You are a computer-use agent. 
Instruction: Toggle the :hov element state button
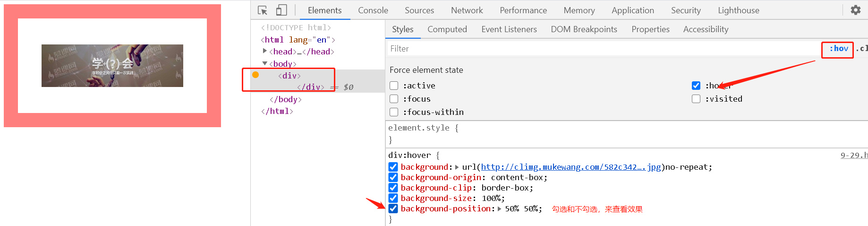coord(838,48)
